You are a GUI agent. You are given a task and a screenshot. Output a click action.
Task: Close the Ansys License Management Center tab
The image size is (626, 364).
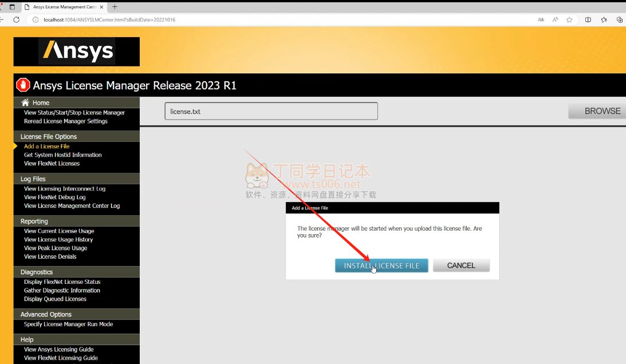tap(101, 7)
